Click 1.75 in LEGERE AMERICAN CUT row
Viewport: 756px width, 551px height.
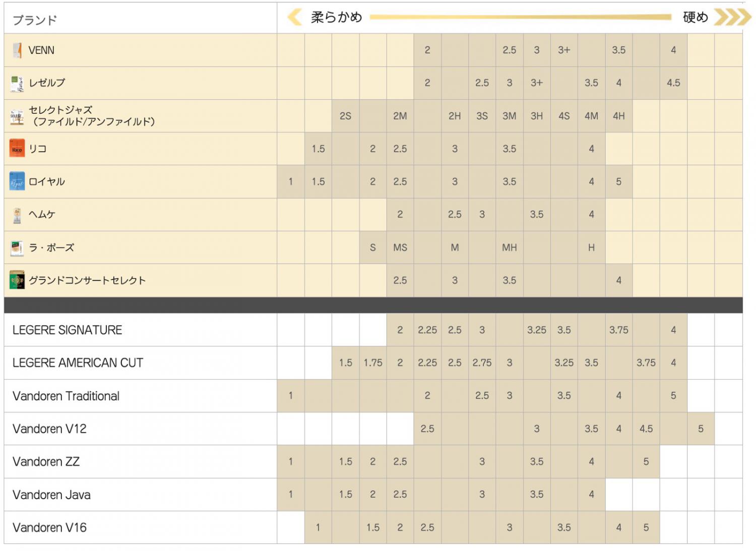point(373,363)
